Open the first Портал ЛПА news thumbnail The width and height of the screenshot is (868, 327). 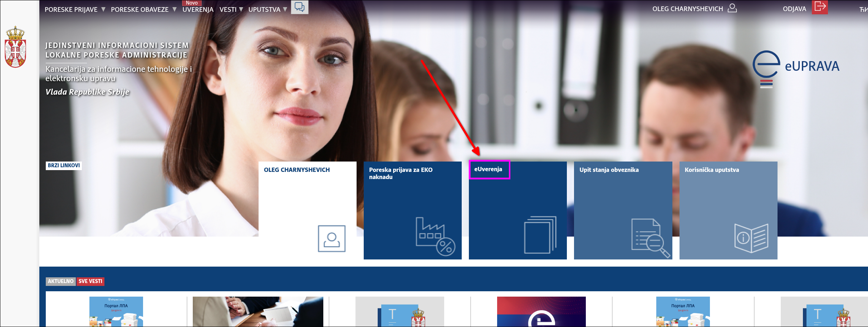tap(116, 311)
